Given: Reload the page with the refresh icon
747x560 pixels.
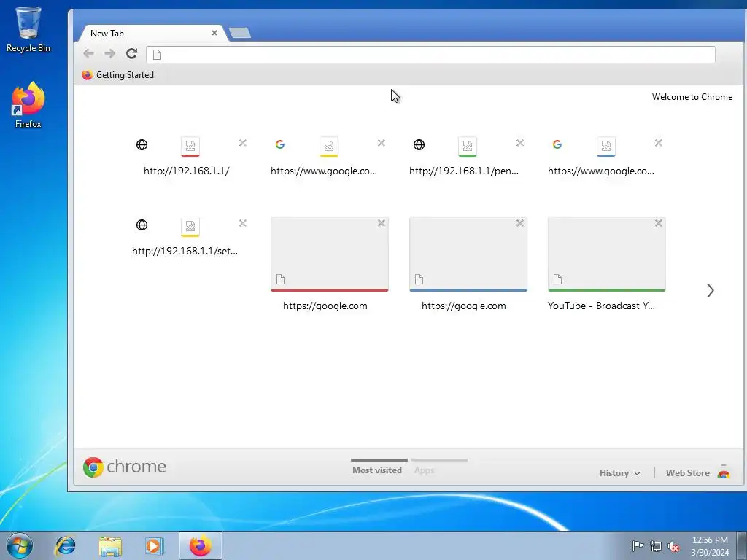Looking at the screenshot, I should (x=131, y=54).
